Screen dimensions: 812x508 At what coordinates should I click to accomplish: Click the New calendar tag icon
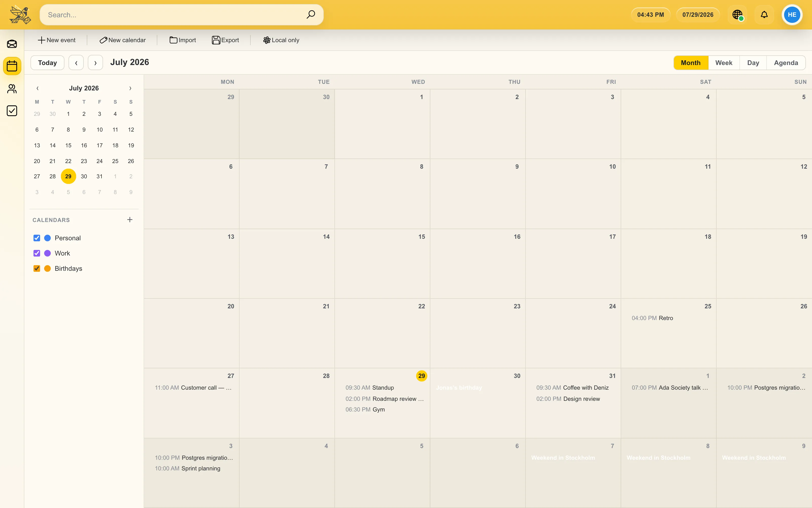(103, 40)
